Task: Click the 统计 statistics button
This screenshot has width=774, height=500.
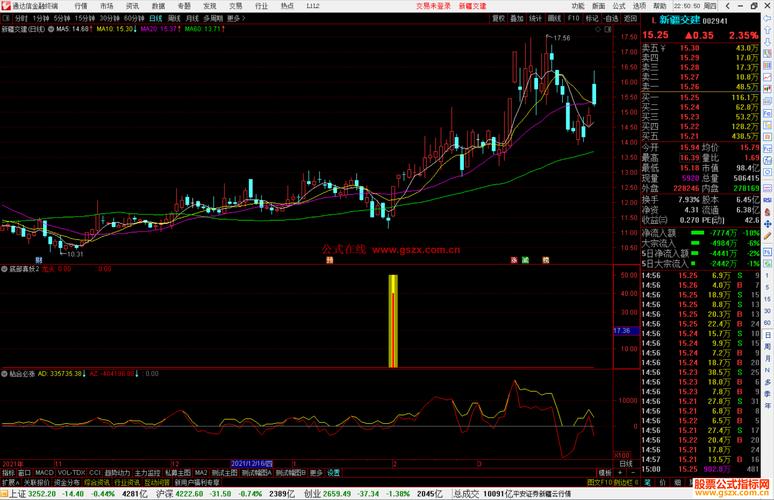Action: point(536,18)
